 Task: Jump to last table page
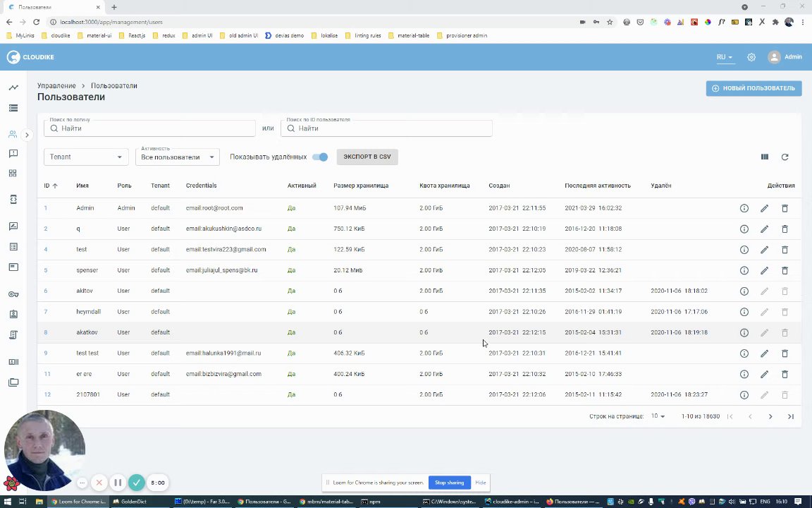coord(790,416)
